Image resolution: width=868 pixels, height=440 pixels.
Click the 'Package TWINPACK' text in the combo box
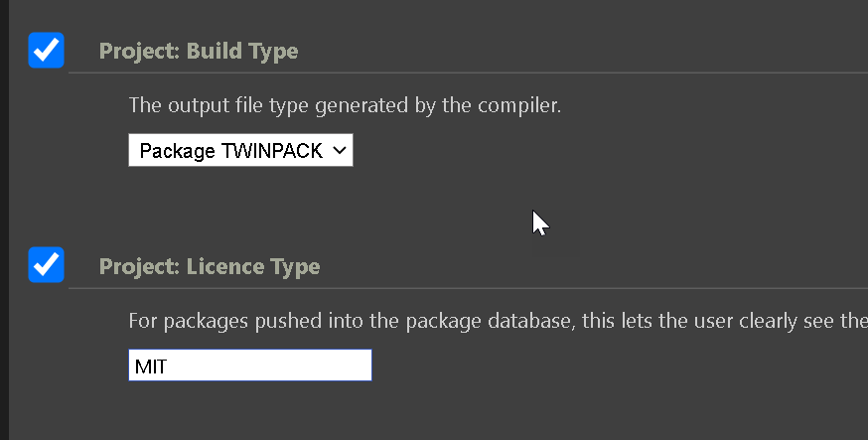[x=230, y=151]
